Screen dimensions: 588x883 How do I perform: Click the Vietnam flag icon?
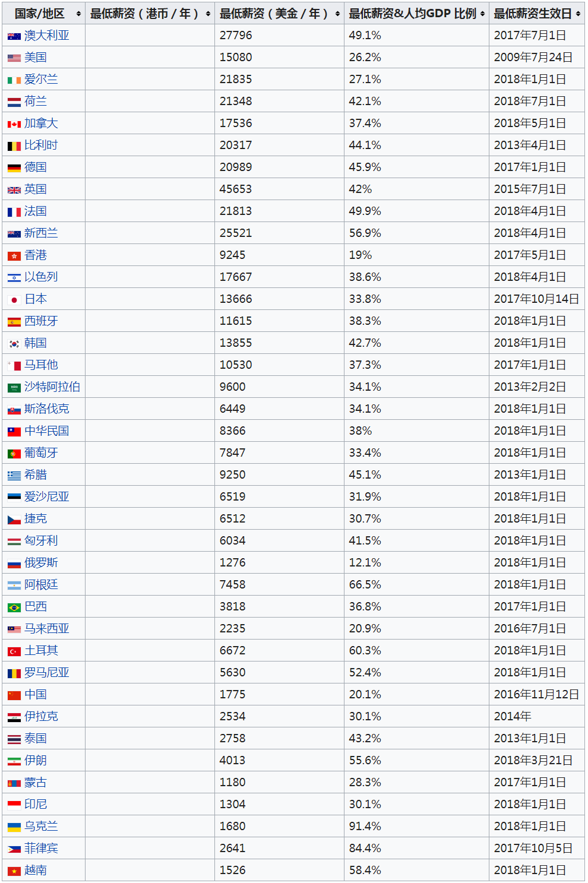click(x=14, y=871)
